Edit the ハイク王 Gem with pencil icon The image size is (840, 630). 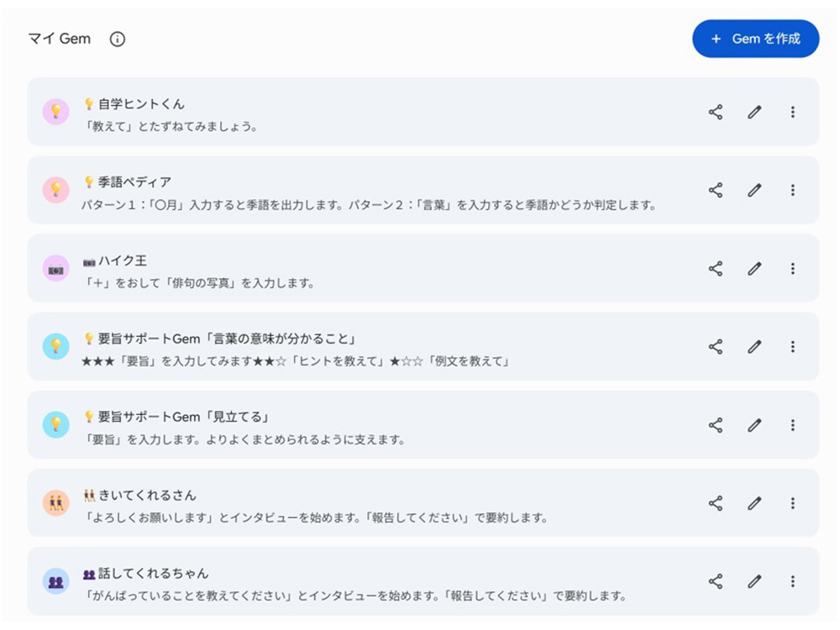click(754, 269)
